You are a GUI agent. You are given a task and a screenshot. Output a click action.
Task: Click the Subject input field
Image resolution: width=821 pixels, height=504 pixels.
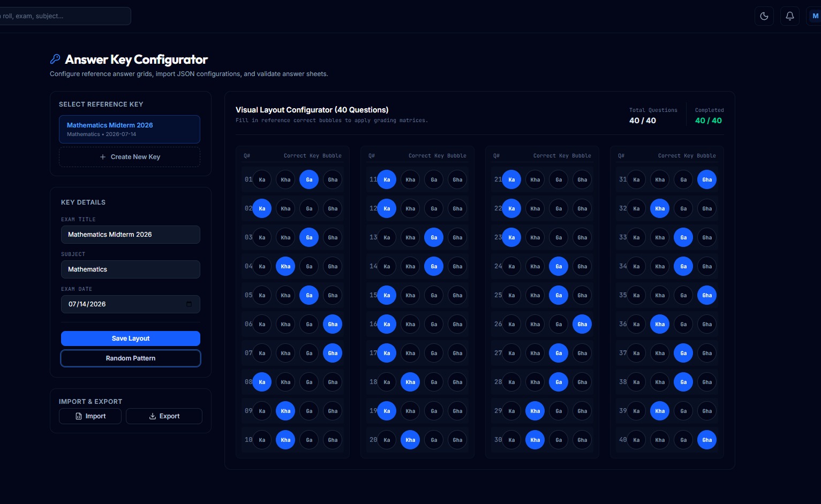click(131, 269)
